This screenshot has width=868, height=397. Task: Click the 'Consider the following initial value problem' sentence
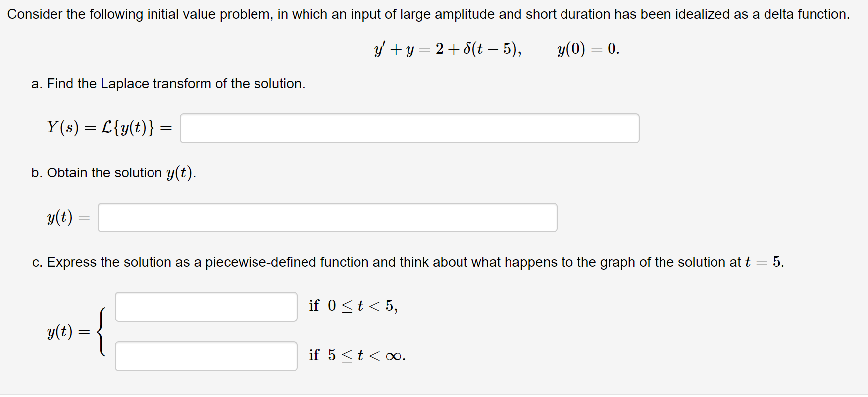[x=428, y=14]
